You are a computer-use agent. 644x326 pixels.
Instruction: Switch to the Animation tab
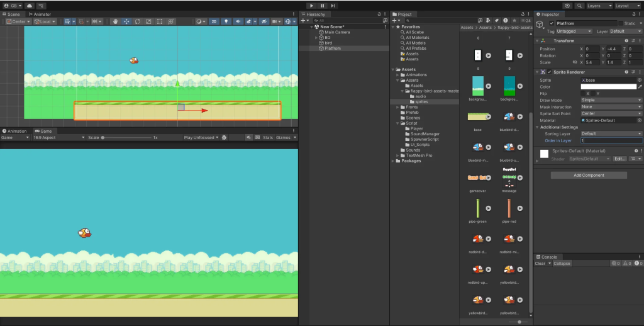[14, 131]
